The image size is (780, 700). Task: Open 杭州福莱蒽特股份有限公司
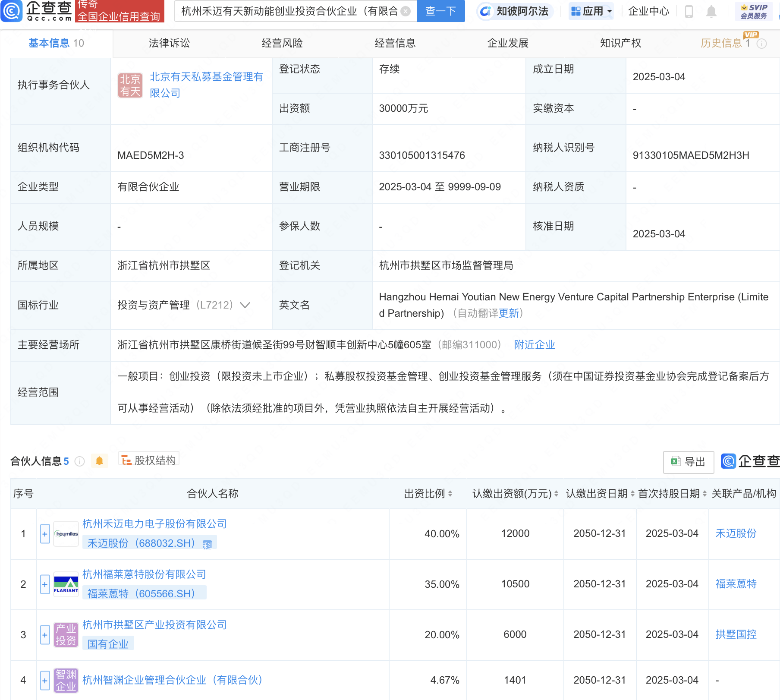coord(144,574)
